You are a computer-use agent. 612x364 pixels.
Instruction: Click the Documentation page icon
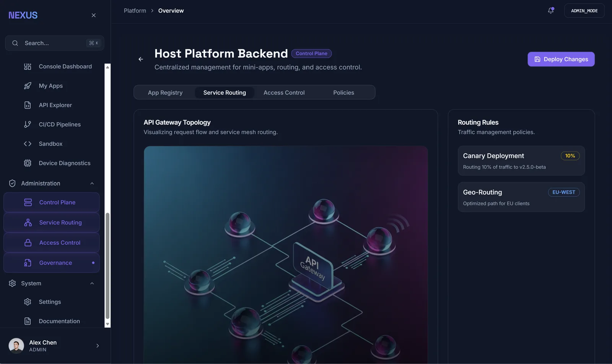tap(28, 321)
